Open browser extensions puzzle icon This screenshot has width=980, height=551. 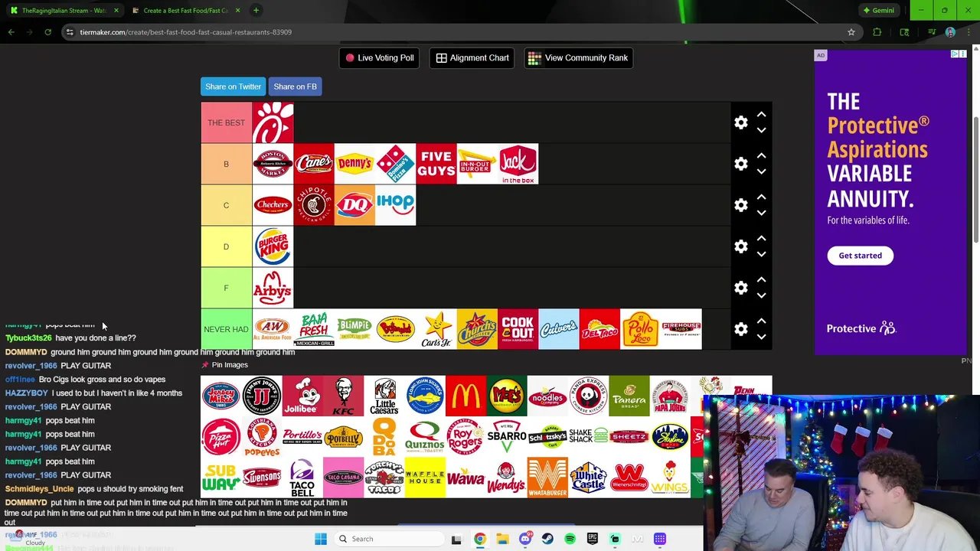[x=877, y=32]
